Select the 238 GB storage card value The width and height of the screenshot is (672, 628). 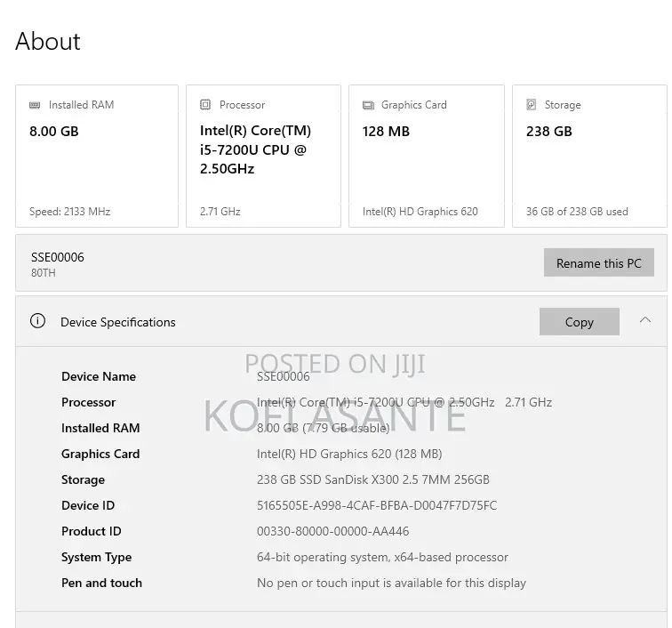point(549,132)
